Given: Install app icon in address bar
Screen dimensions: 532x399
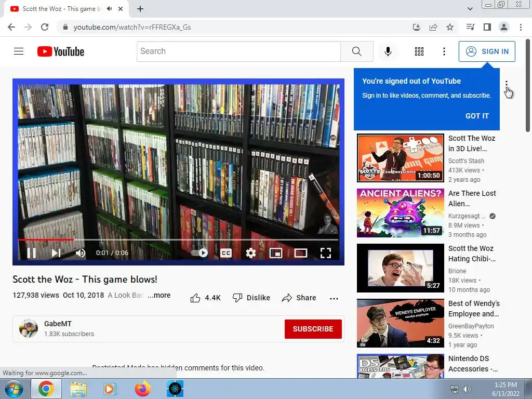Looking at the screenshot, I should click(416, 27).
